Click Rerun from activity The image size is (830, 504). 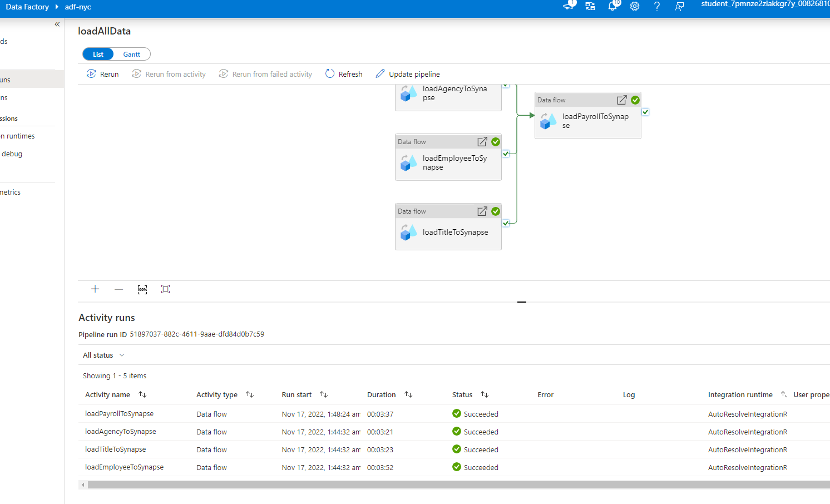pyautogui.click(x=169, y=74)
